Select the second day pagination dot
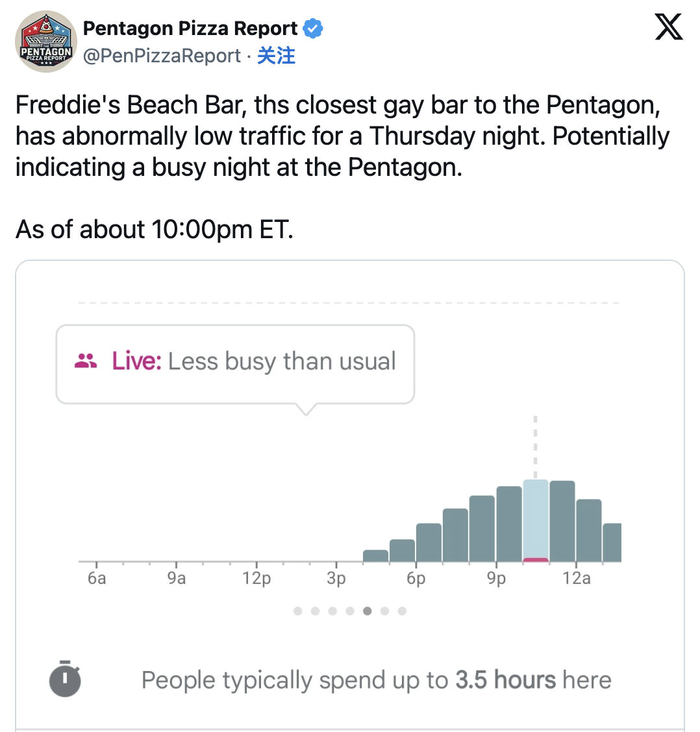This screenshot has height=732, width=700. [x=316, y=611]
